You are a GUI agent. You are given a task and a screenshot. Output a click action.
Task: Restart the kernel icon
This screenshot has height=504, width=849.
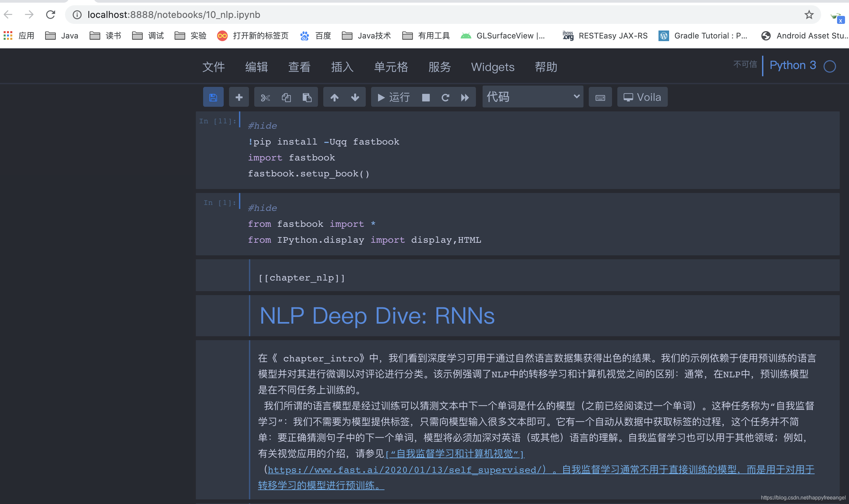pyautogui.click(x=445, y=97)
